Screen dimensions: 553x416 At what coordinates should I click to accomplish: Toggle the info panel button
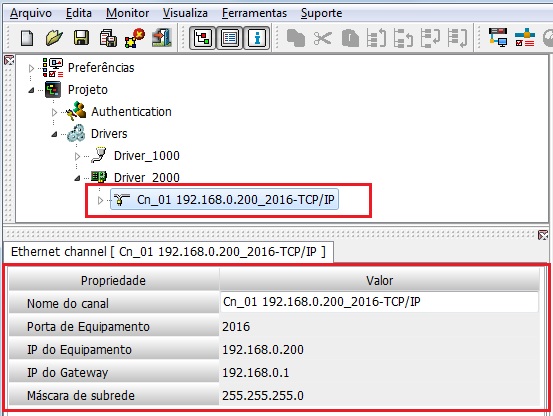tap(257, 38)
